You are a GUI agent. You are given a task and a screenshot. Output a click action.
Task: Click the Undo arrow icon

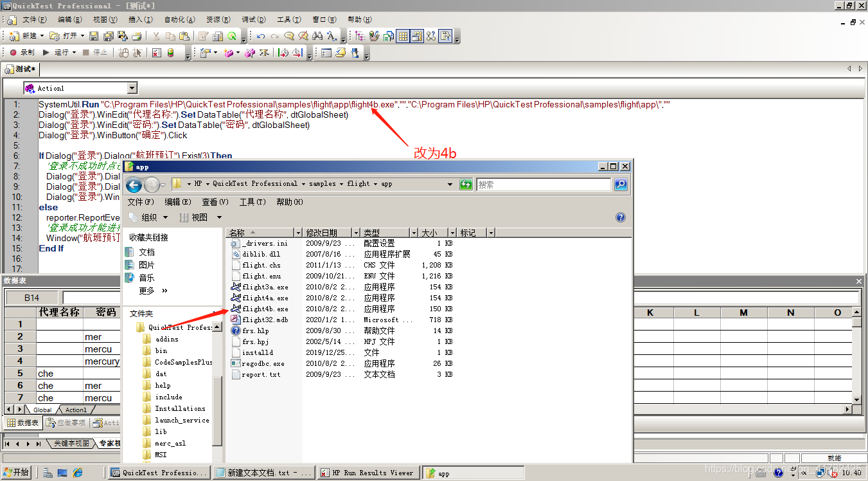click(x=260, y=36)
